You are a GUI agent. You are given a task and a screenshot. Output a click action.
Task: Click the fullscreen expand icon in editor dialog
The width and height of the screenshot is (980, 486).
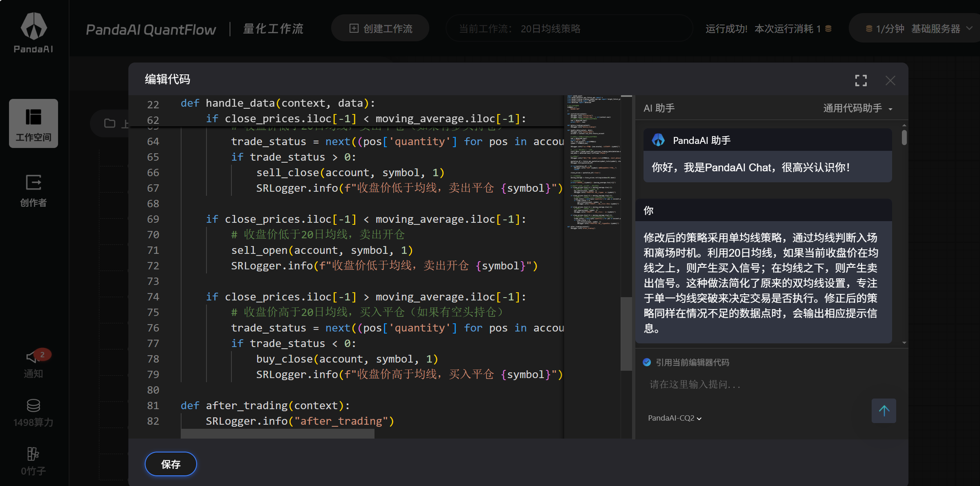pos(861,81)
